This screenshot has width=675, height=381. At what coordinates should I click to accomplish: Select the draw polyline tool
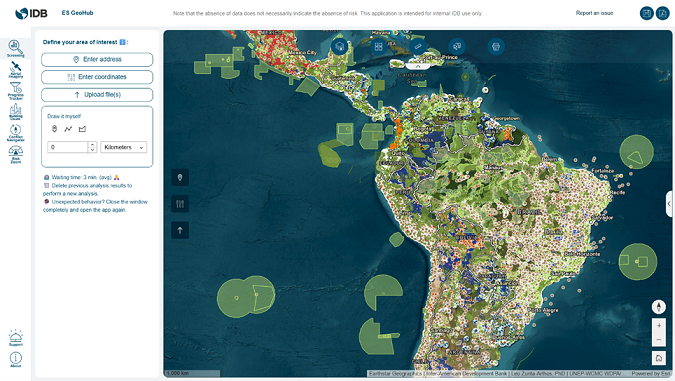coord(68,129)
